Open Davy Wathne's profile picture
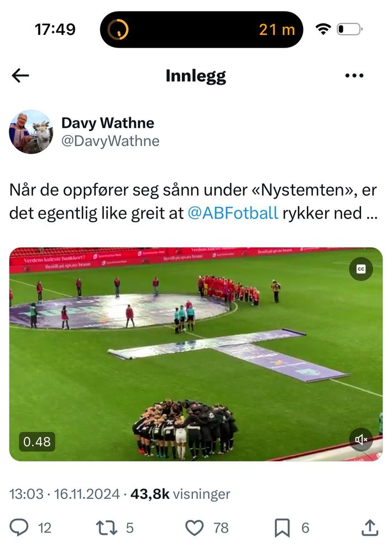The height and width of the screenshot is (553, 392). pos(31,132)
